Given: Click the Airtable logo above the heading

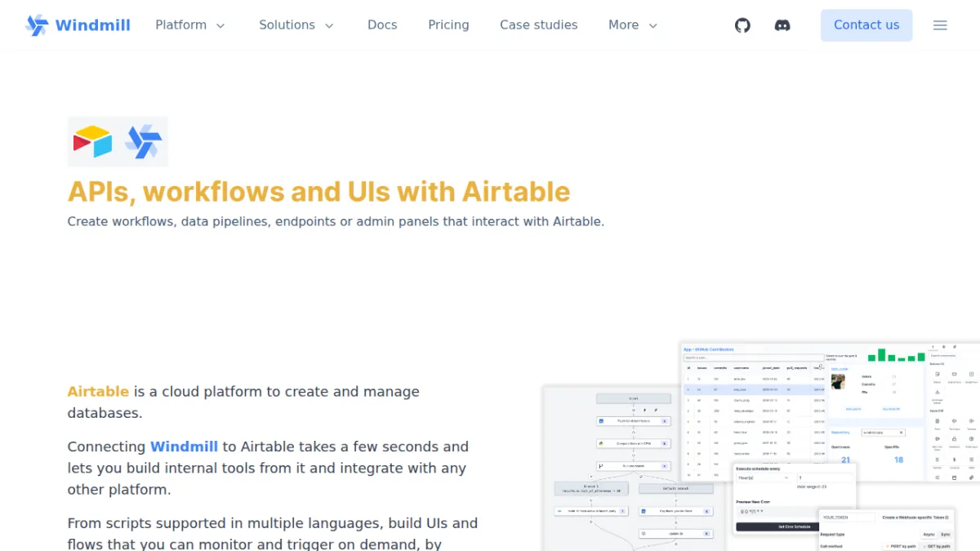Looking at the screenshot, I should (x=92, y=141).
